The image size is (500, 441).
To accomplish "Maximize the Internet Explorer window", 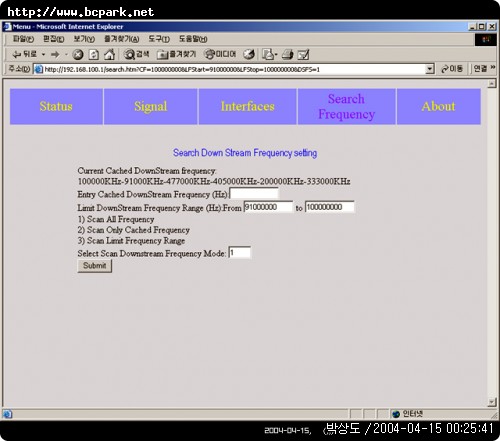I will click(481, 27).
